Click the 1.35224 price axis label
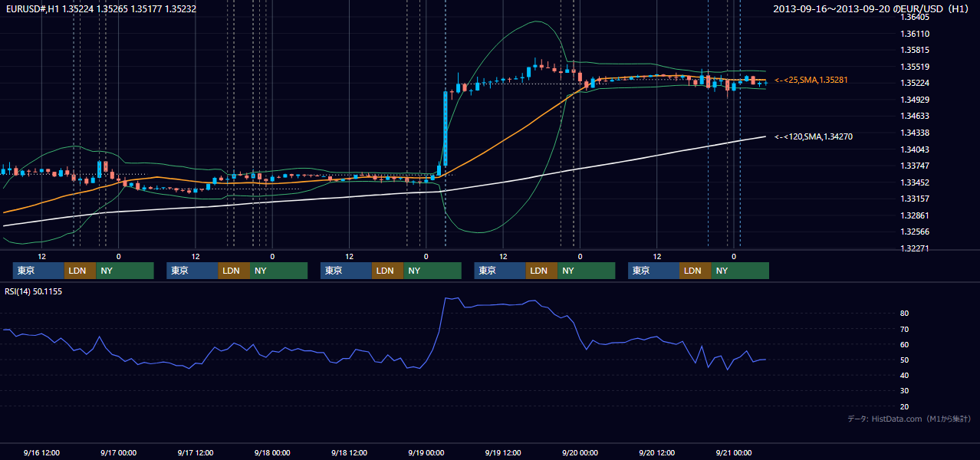The height and width of the screenshot is (460, 980). pyautogui.click(x=916, y=84)
